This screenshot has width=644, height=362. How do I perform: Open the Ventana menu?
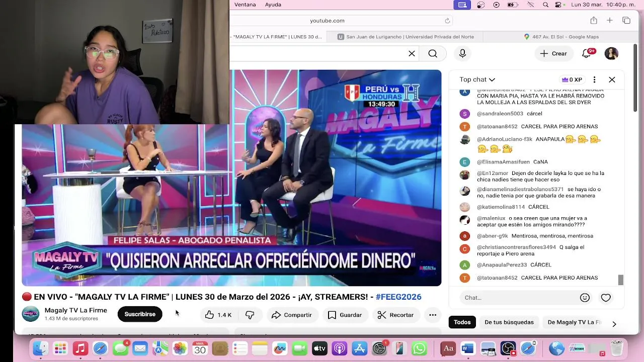(x=245, y=5)
